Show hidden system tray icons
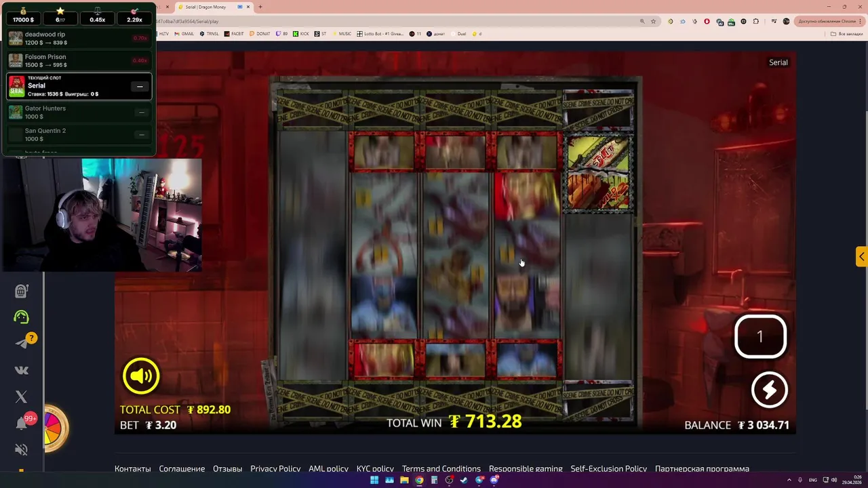This screenshot has height=488, width=868. click(x=789, y=481)
